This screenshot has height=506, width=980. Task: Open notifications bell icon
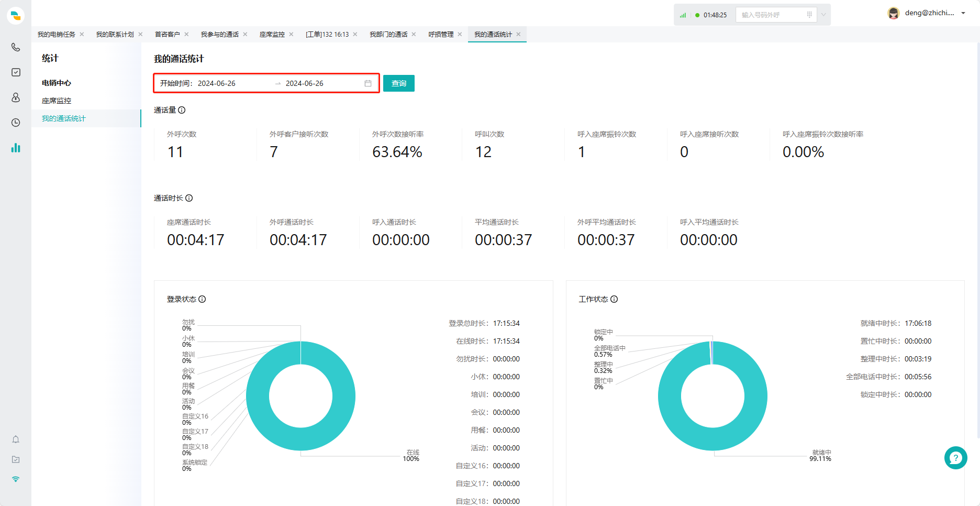tap(16, 439)
